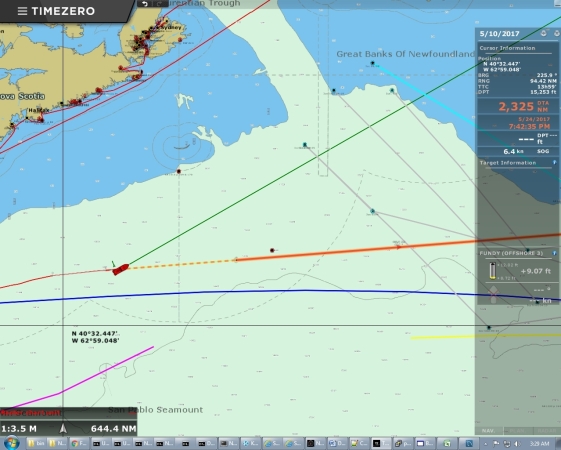Click the north-up compass arrow icon
This screenshot has height=450, width=561.
click(63, 428)
